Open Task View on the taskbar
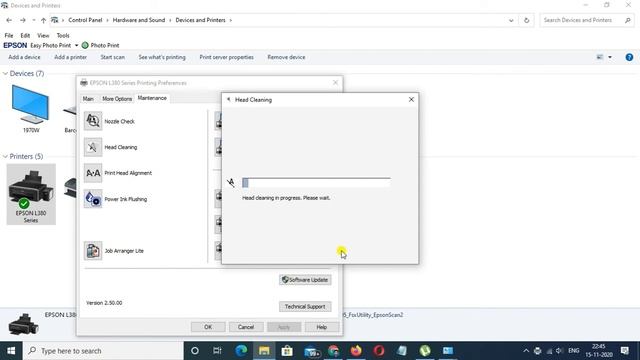 217,351
